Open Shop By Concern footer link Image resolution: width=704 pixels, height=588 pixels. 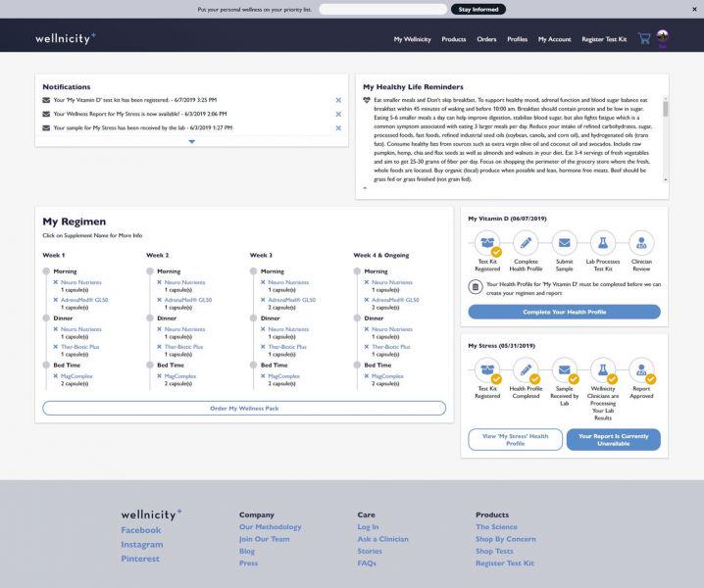506,539
